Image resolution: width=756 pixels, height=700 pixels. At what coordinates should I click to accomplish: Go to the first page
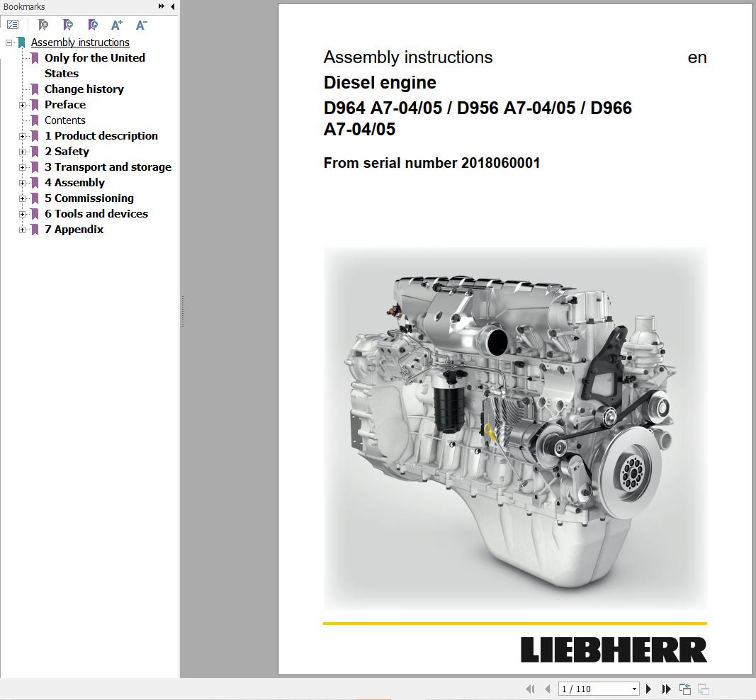tap(531, 689)
